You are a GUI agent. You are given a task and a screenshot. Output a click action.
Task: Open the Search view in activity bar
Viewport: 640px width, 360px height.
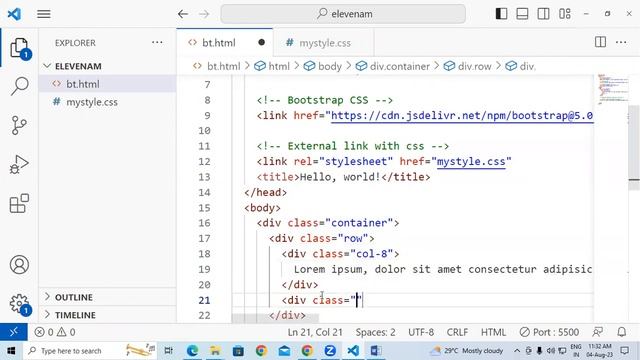point(19,86)
